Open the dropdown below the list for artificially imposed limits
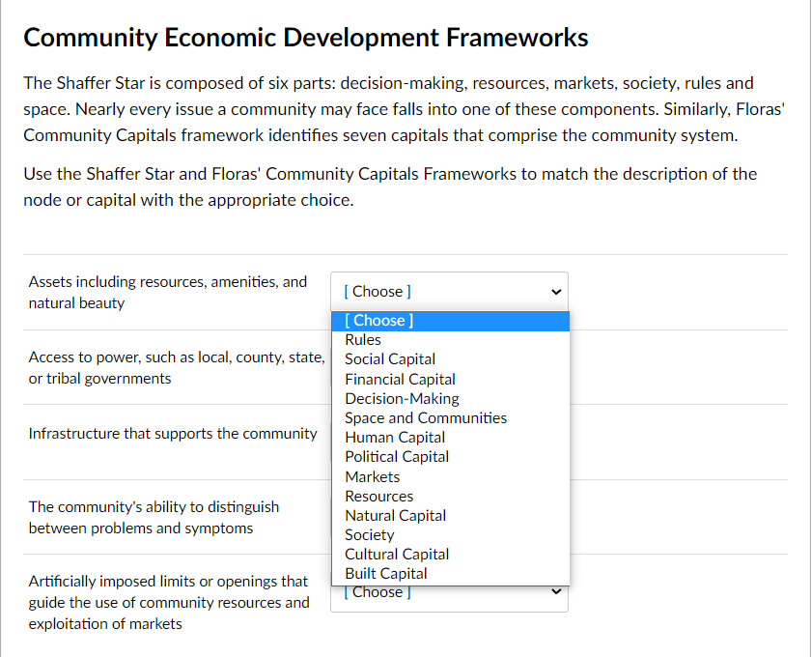The image size is (812, 657). point(450,591)
